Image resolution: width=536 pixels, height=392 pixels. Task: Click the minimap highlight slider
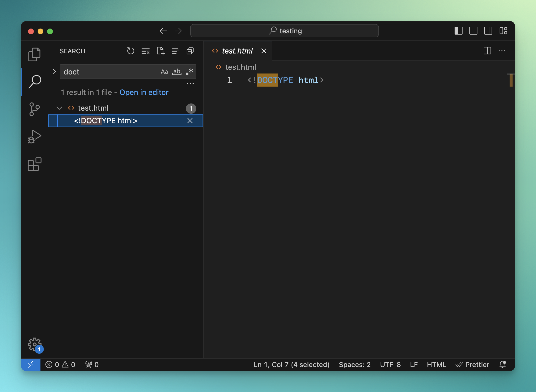pos(511,80)
